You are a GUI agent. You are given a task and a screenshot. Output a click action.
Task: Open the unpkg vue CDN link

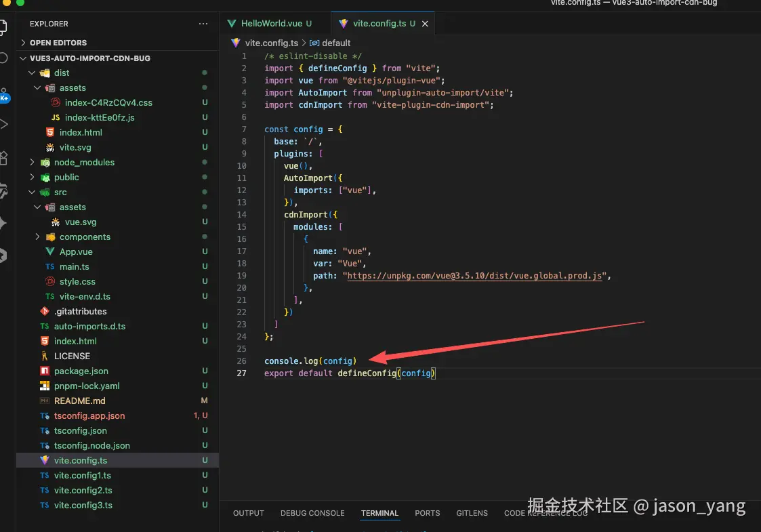pos(474,276)
